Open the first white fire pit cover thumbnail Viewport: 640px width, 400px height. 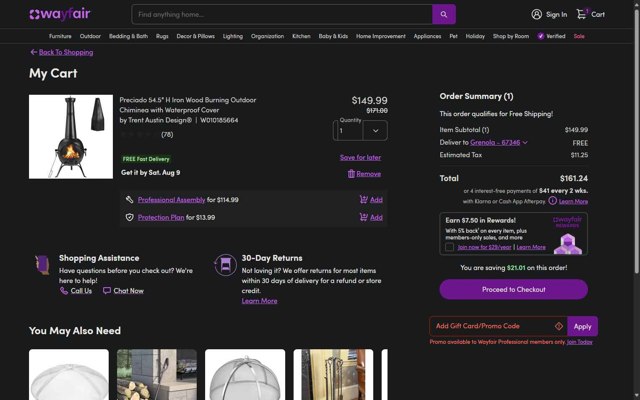(x=69, y=374)
